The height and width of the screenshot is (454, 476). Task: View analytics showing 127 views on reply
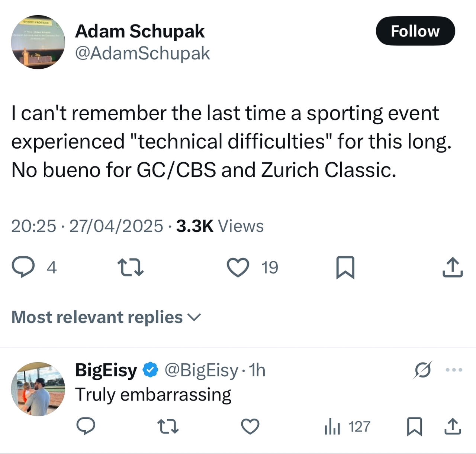347,427
